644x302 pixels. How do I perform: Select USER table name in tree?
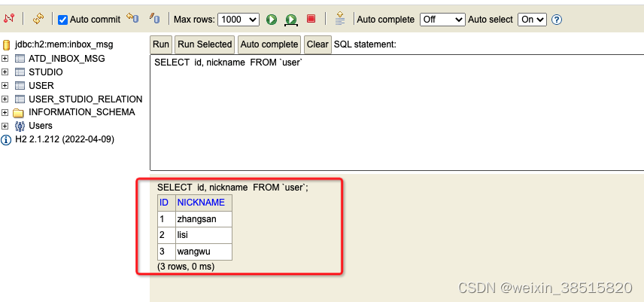(x=41, y=85)
